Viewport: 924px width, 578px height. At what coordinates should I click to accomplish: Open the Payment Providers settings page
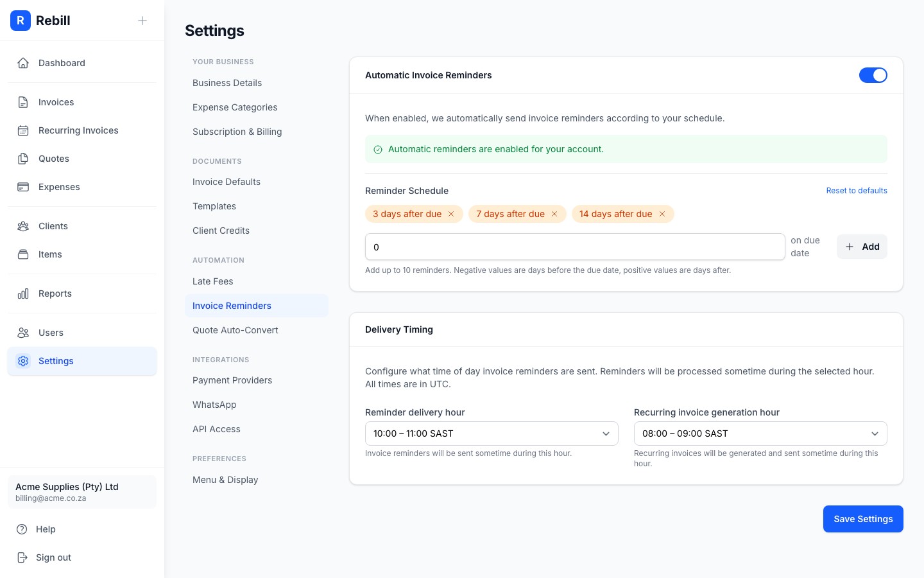pos(232,380)
